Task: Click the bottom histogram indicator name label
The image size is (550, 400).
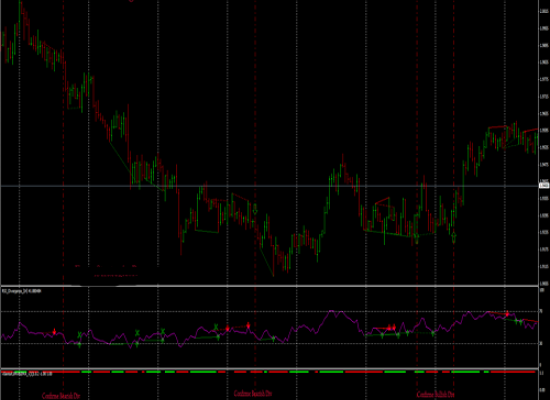Action: 22,374
